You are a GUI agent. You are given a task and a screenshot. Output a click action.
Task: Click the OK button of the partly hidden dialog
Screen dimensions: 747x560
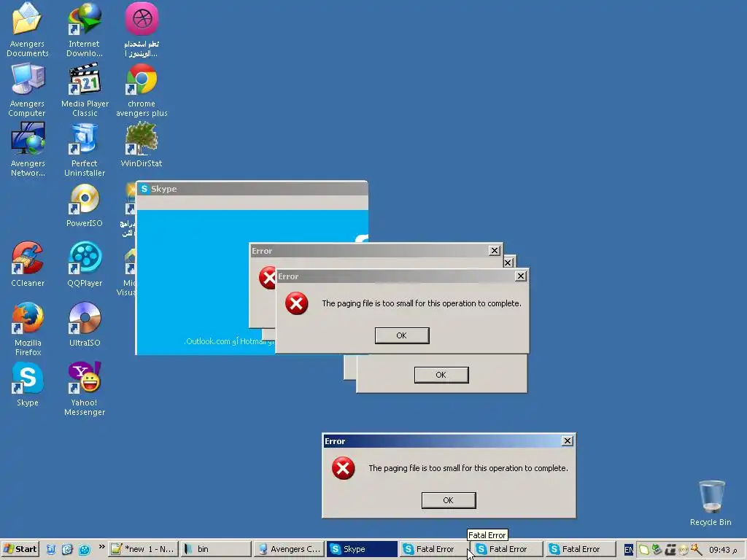tap(441, 375)
